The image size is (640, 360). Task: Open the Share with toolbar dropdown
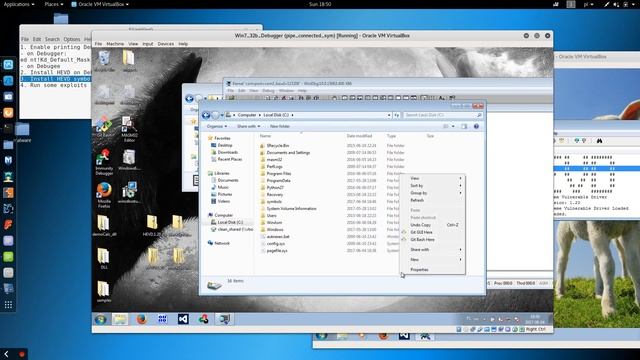coord(248,127)
